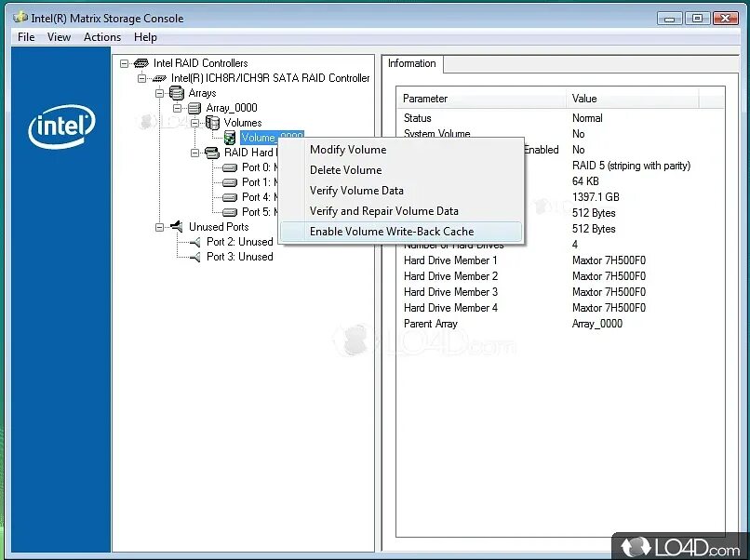Click the Intel logo in sidebar
Viewport: 750px width, 560px height.
point(61,127)
